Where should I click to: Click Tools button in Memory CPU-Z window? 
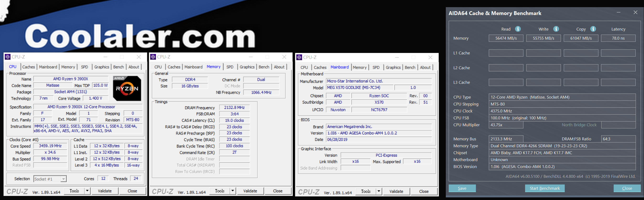click(x=220, y=191)
